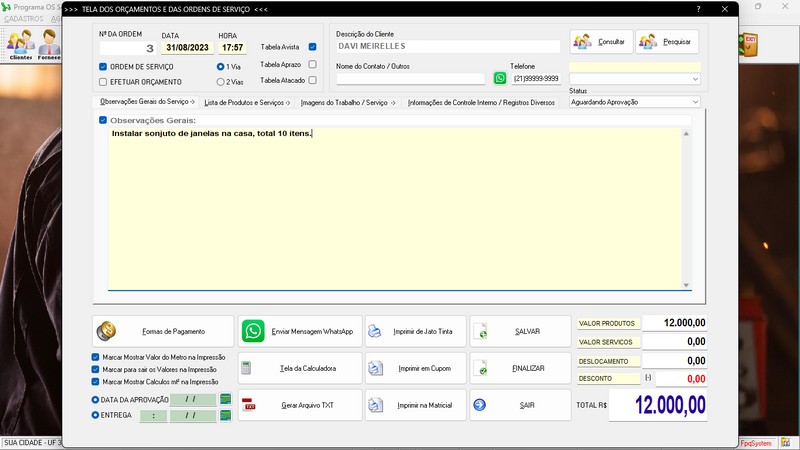
Task: Toggle Ordem de Serviço checkbox
Action: (x=103, y=67)
